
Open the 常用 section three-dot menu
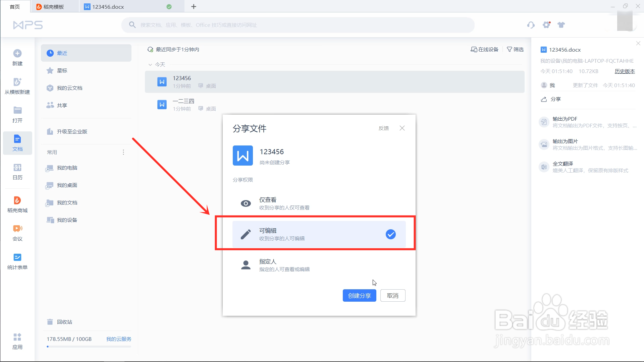(x=123, y=152)
